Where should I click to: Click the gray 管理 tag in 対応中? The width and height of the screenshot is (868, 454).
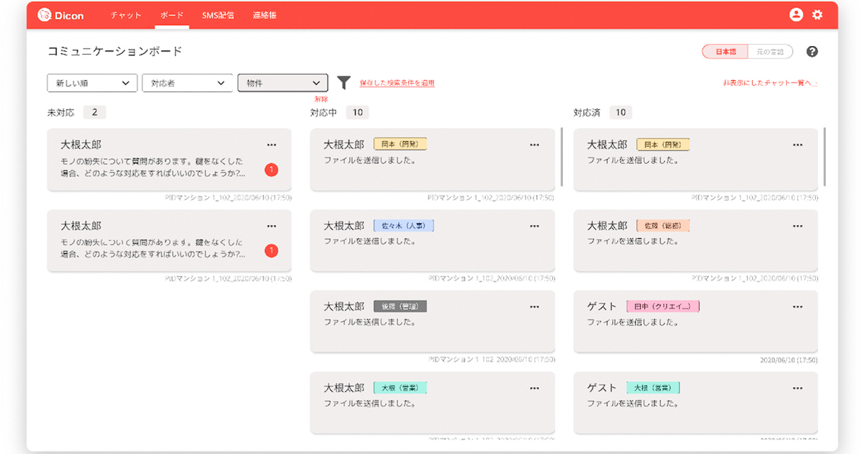click(x=400, y=307)
